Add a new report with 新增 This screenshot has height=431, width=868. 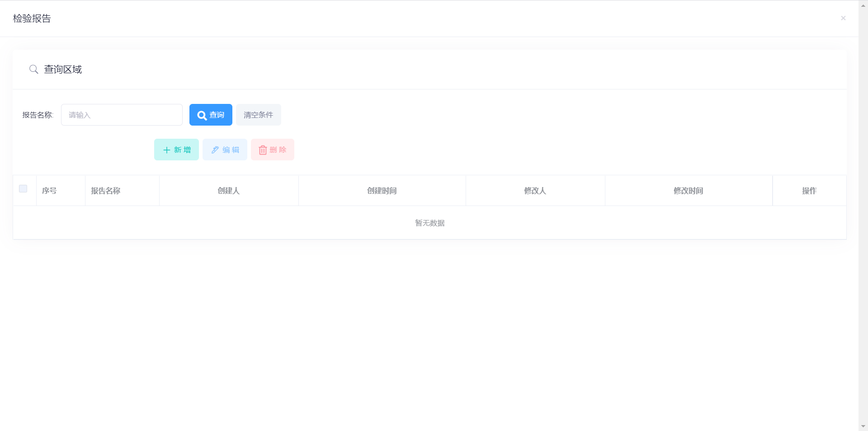coord(176,150)
